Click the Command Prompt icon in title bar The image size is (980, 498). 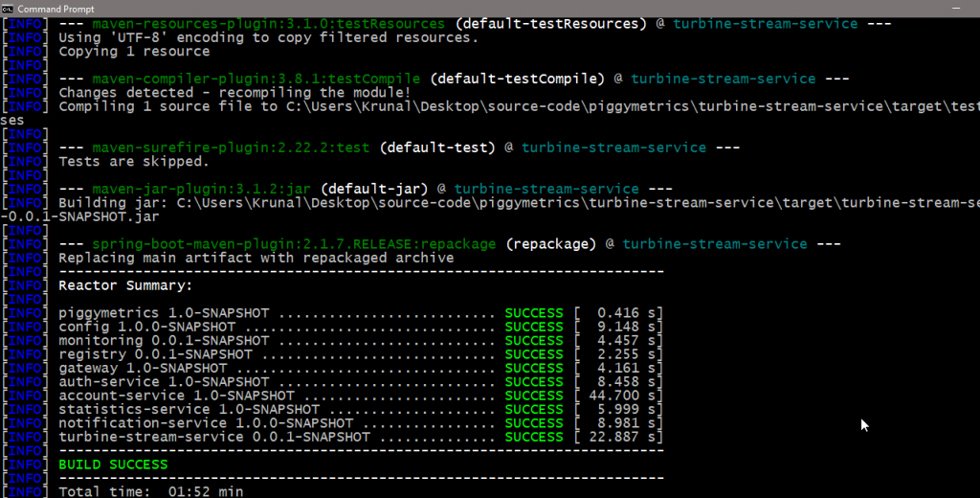click(x=9, y=9)
